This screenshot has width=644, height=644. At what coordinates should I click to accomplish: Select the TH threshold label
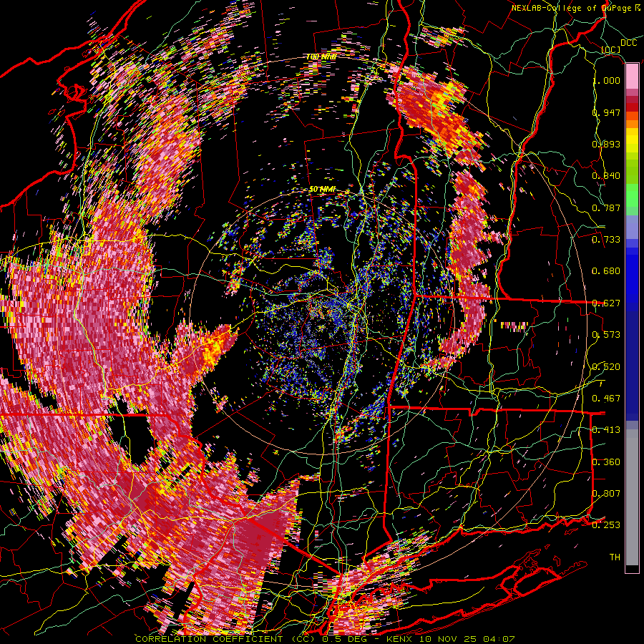coord(615,557)
